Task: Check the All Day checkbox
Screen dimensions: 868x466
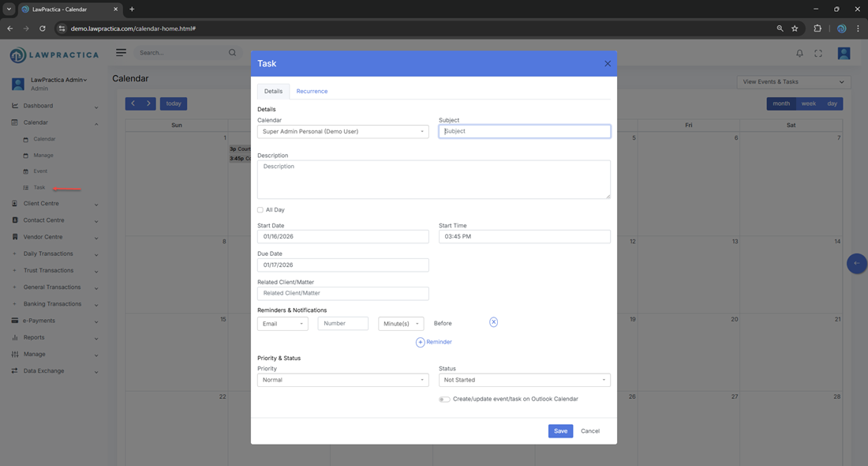Action: pyautogui.click(x=260, y=210)
